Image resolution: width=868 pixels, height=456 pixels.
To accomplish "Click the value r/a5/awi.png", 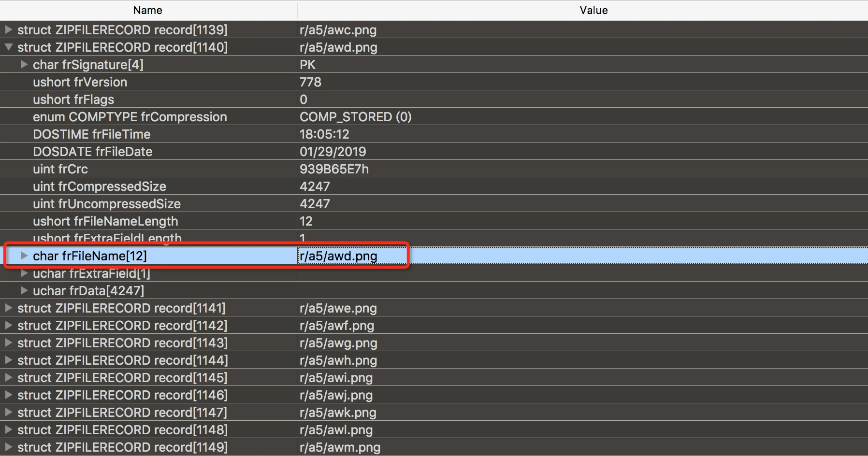I will pyautogui.click(x=336, y=378).
